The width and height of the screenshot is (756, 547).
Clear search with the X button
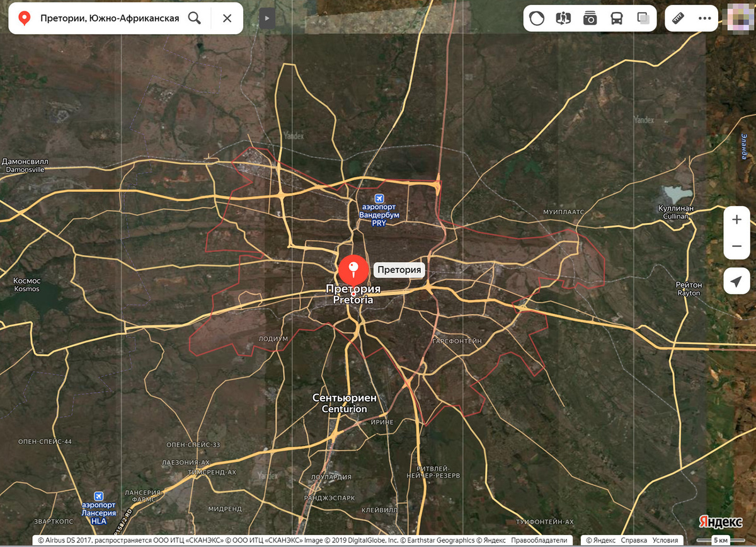[x=227, y=18]
